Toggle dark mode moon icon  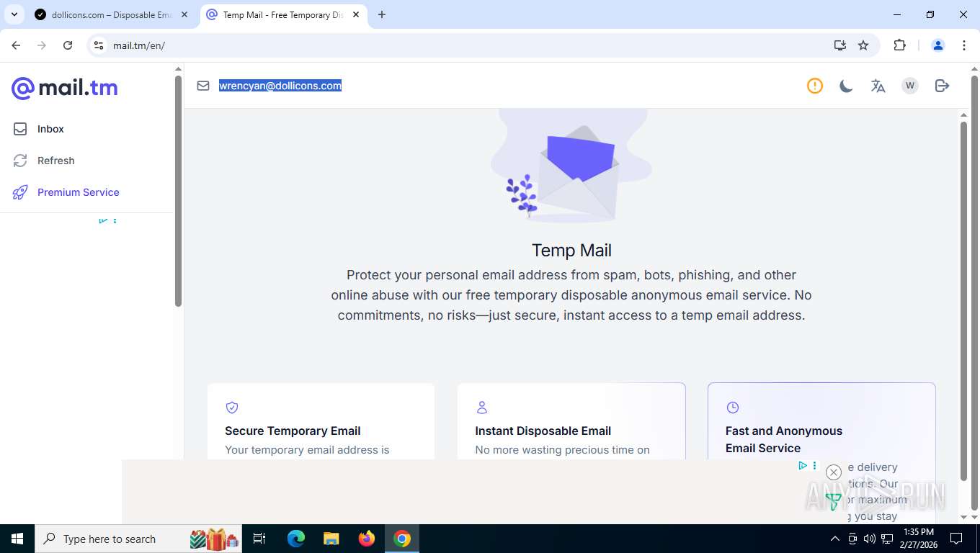tap(846, 86)
